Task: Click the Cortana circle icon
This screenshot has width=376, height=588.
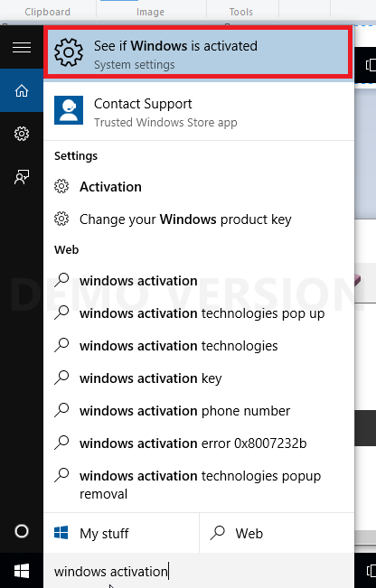Action: coord(22,531)
